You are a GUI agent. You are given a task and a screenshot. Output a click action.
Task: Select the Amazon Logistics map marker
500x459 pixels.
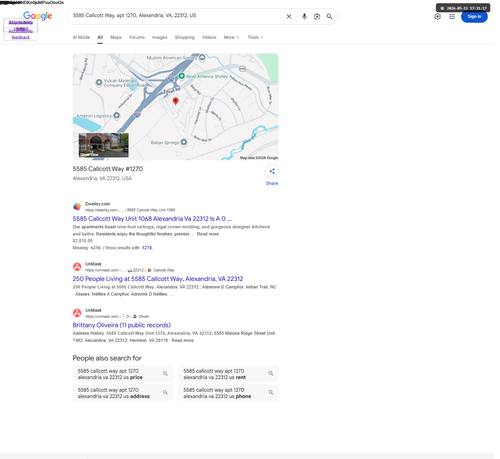(117, 115)
